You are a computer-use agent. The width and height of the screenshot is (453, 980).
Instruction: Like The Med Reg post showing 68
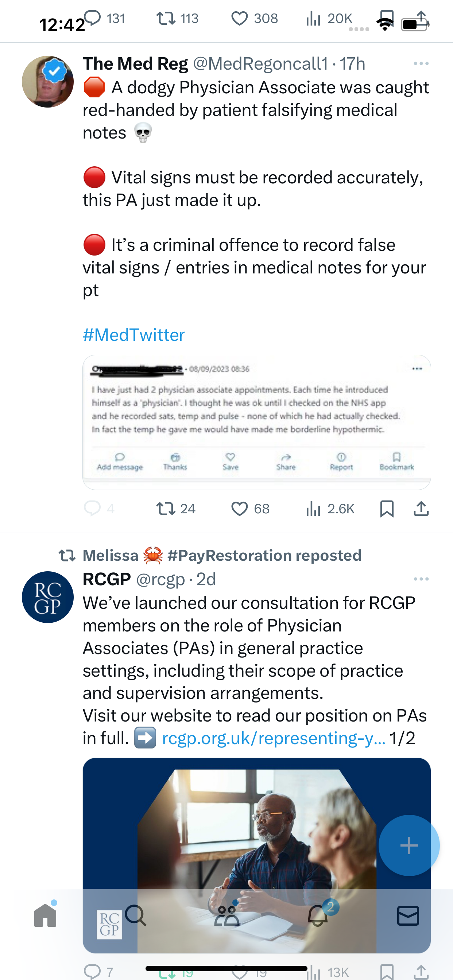(250, 509)
